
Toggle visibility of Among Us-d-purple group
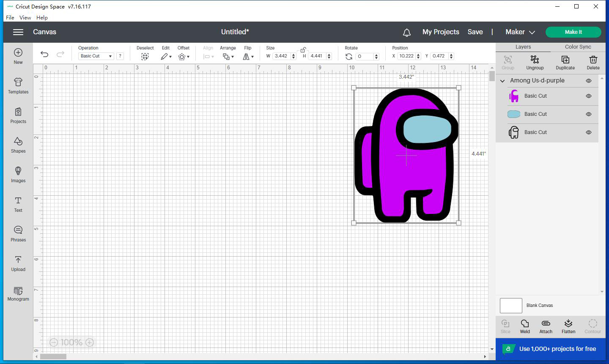click(588, 80)
